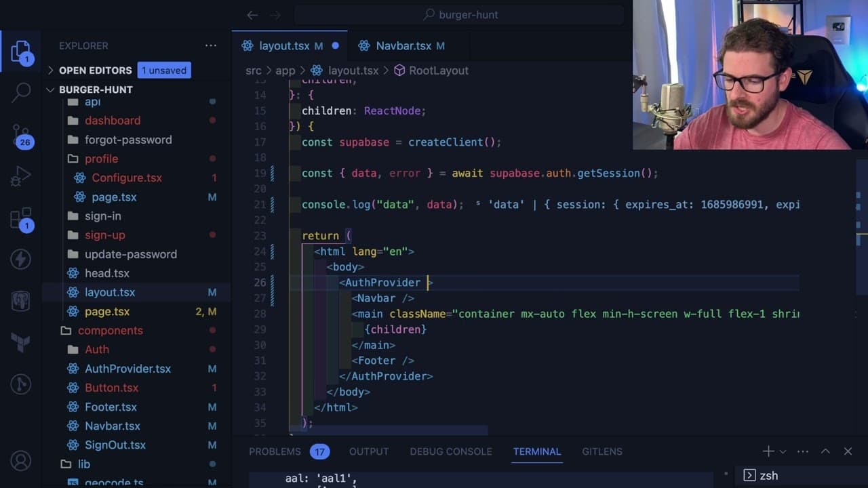Collapse the BURGER-HUNT folder section

point(96,89)
